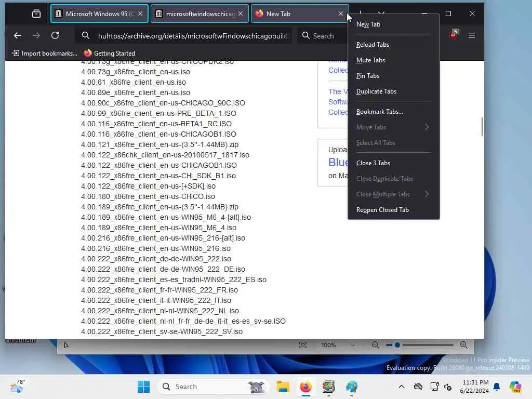Expand Move Tabs submenu
The height and width of the screenshot is (399, 532).
[x=394, y=127]
